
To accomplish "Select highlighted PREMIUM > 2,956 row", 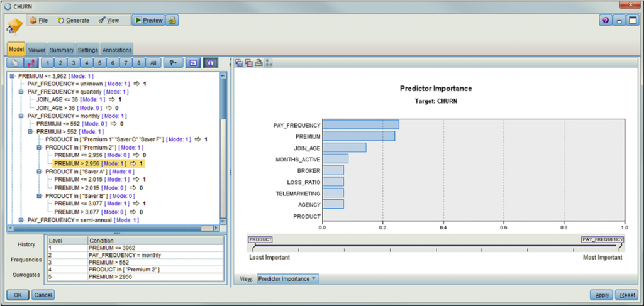I will (x=99, y=163).
